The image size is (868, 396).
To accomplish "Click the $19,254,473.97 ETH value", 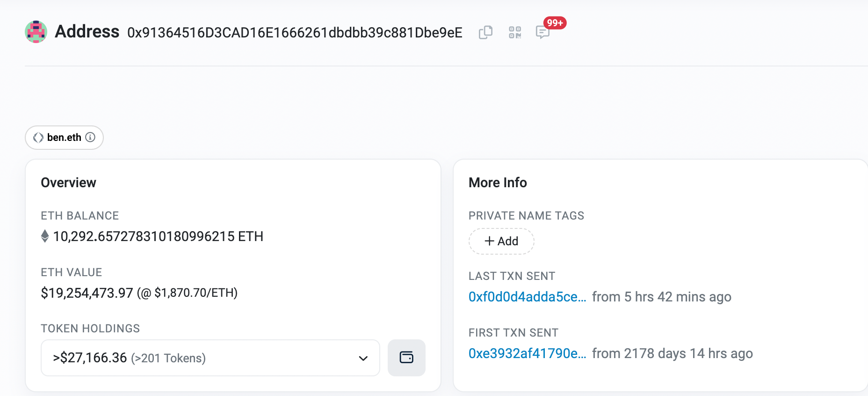I will point(87,293).
